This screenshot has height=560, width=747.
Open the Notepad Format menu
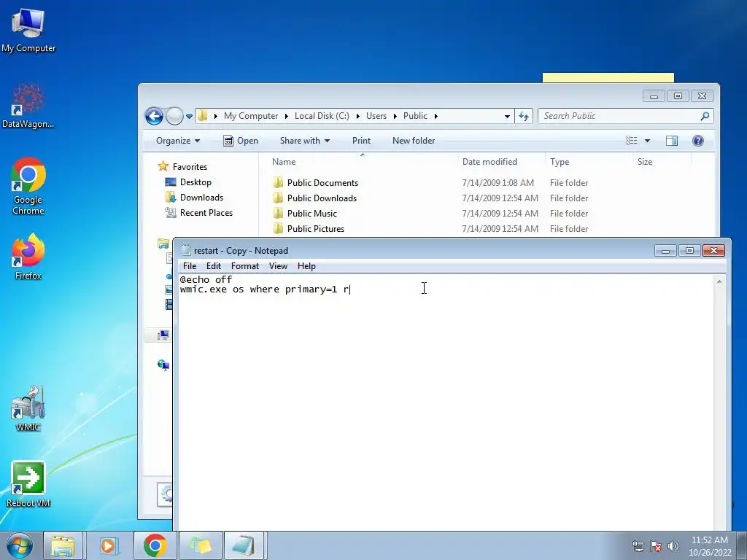coord(245,266)
